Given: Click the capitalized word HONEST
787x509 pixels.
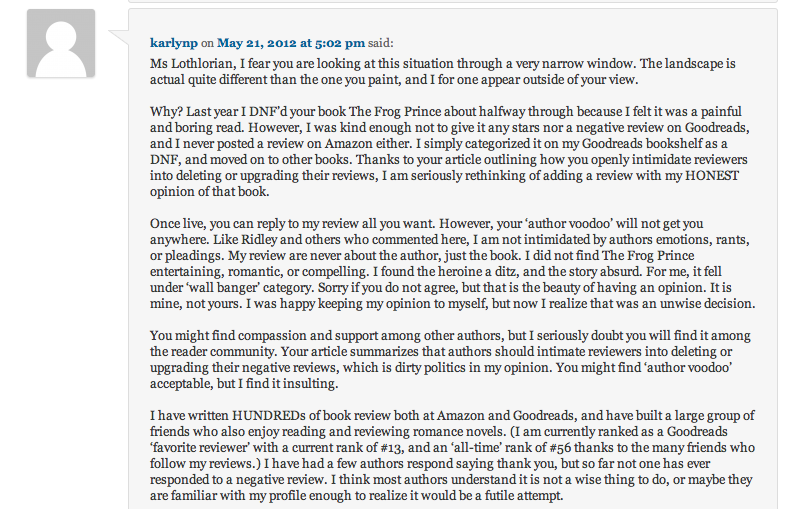Looking at the screenshot, I should point(712,175).
